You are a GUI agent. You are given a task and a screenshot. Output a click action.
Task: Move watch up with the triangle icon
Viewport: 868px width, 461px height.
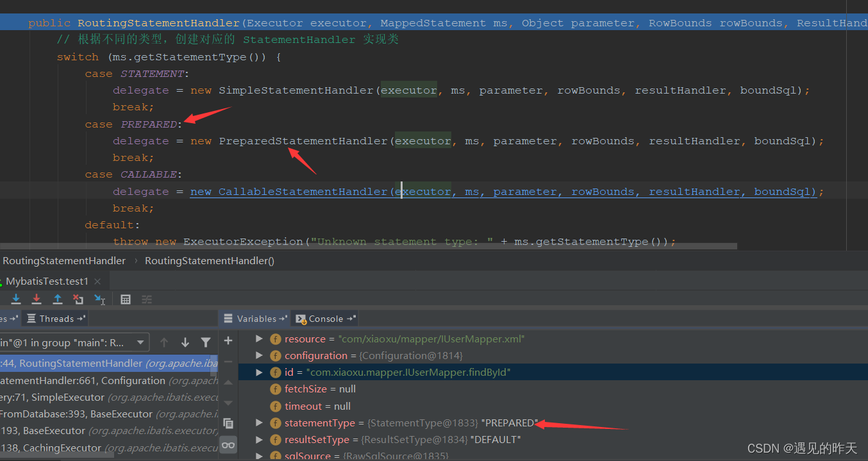coord(228,383)
